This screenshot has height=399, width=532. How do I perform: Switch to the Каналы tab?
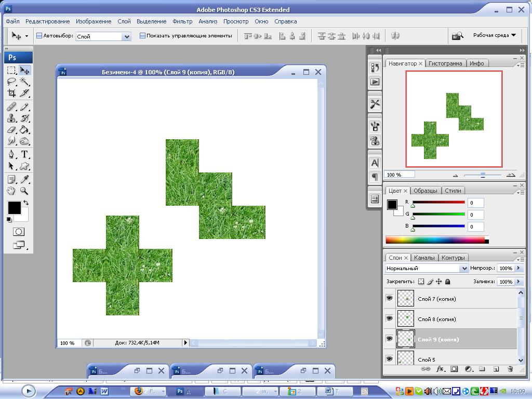tap(424, 258)
